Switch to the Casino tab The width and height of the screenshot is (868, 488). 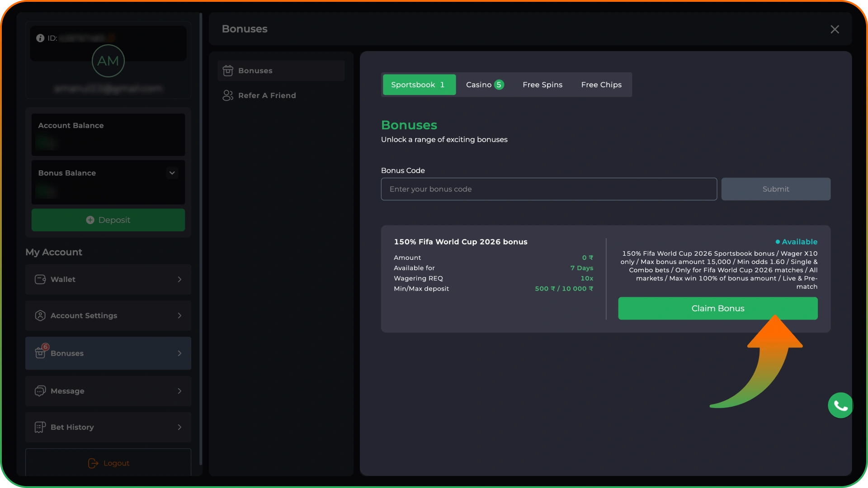485,85
